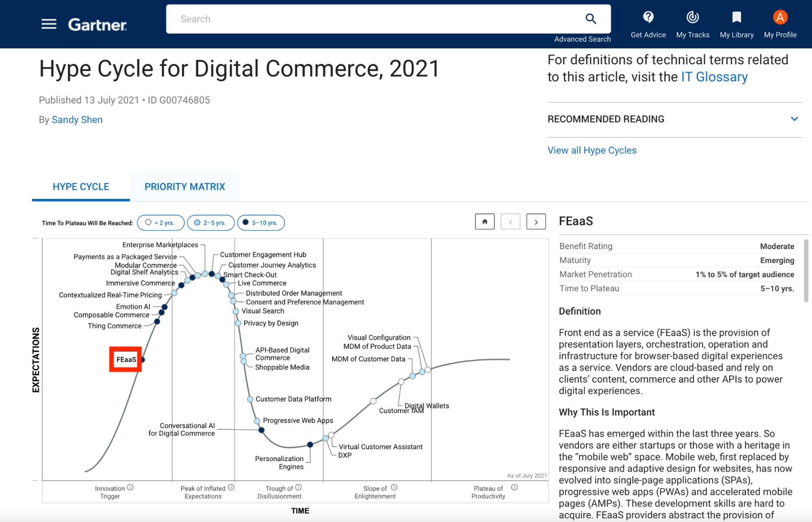Show info for Slope of Enlightenment
Image resolution: width=812 pixels, height=522 pixels.
point(394,487)
